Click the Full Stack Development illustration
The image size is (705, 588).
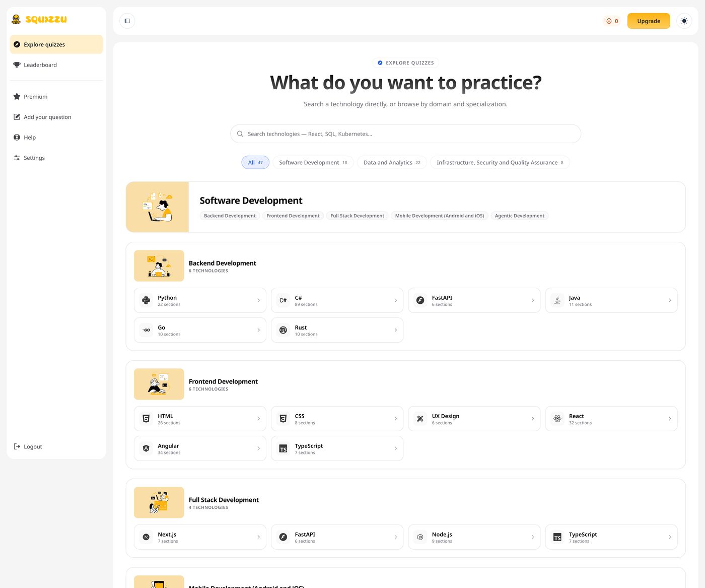pyautogui.click(x=159, y=502)
